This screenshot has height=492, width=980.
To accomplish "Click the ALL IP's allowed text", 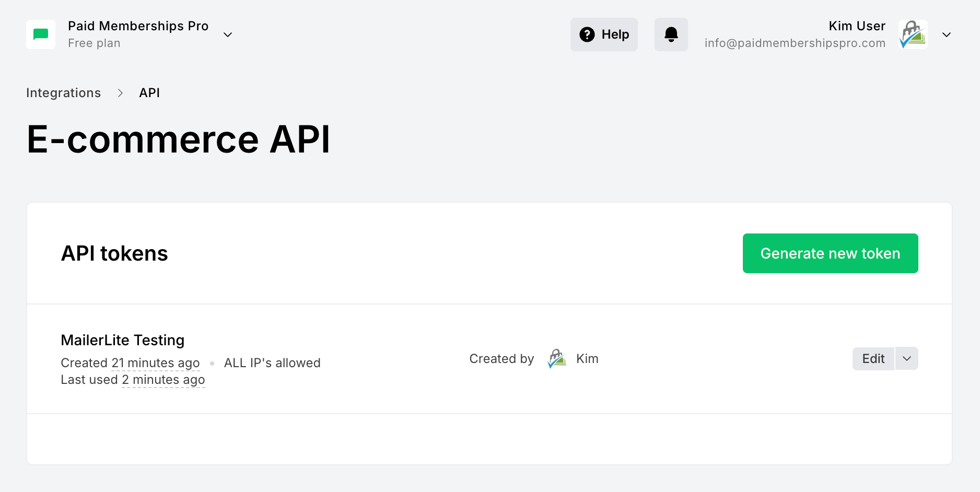I will [x=272, y=363].
